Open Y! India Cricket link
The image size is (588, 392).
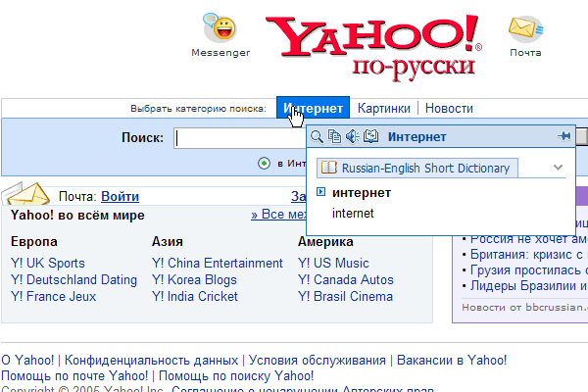click(x=195, y=296)
